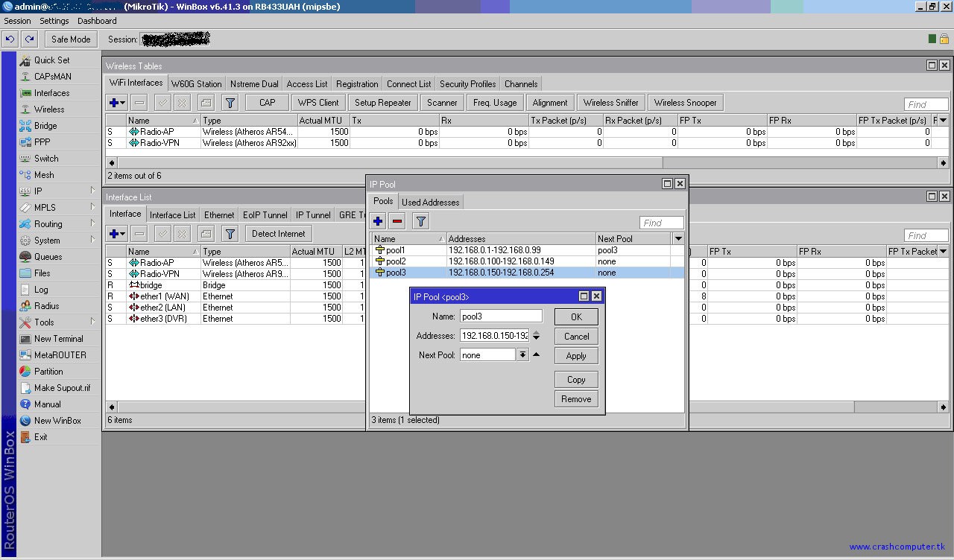Open the Session menu
This screenshot has height=560, width=954.
pos(18,21)
